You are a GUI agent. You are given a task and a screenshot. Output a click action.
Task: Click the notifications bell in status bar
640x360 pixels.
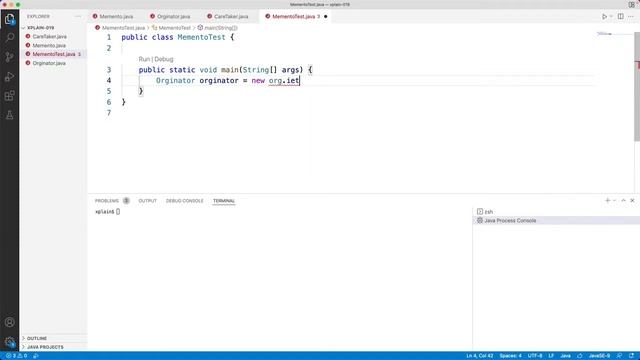pos(632,356)
